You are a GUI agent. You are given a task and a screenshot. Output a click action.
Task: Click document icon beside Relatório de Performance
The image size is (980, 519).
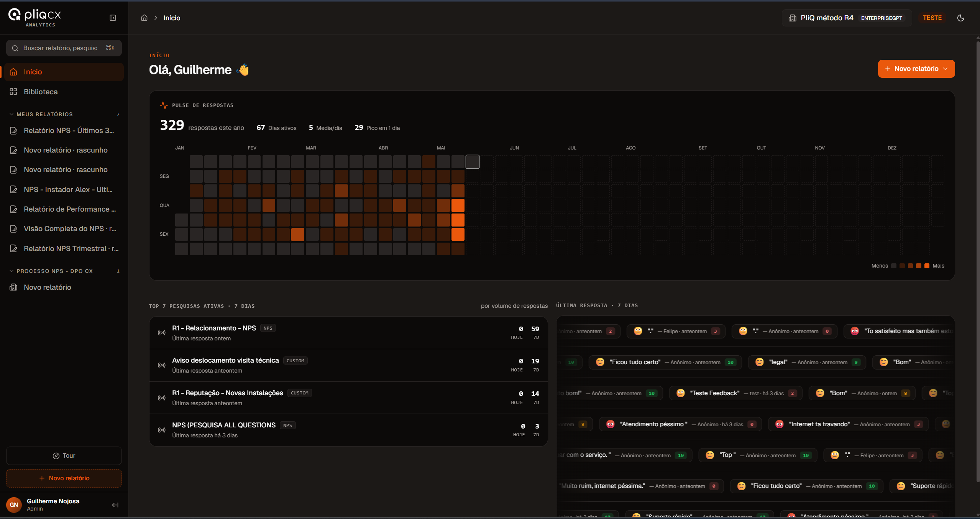(x=13, y=209)
